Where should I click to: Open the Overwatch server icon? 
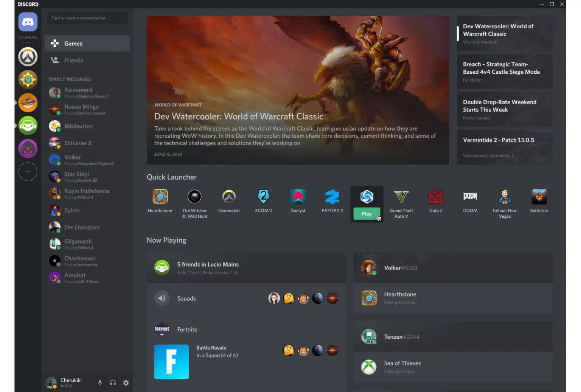click(x=28, y=57)
